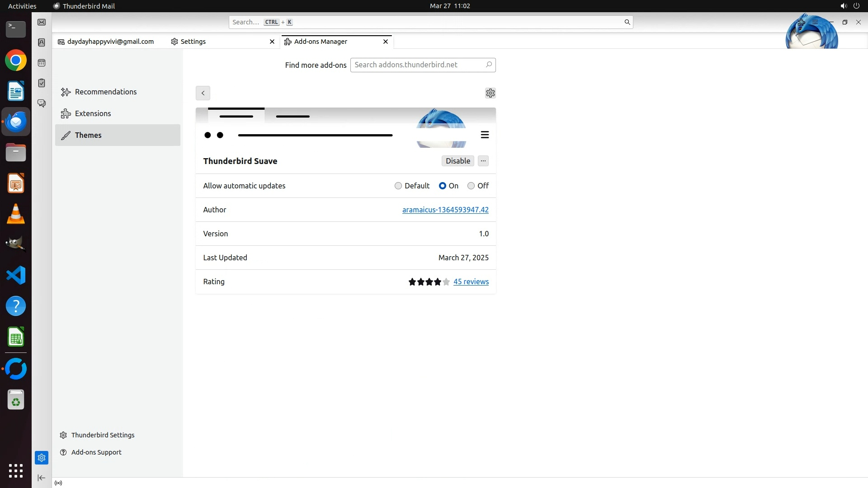The image size is (868, 488).
Task: Open Thunderbird hamburger app menu
Action: [x=815, y=22]
